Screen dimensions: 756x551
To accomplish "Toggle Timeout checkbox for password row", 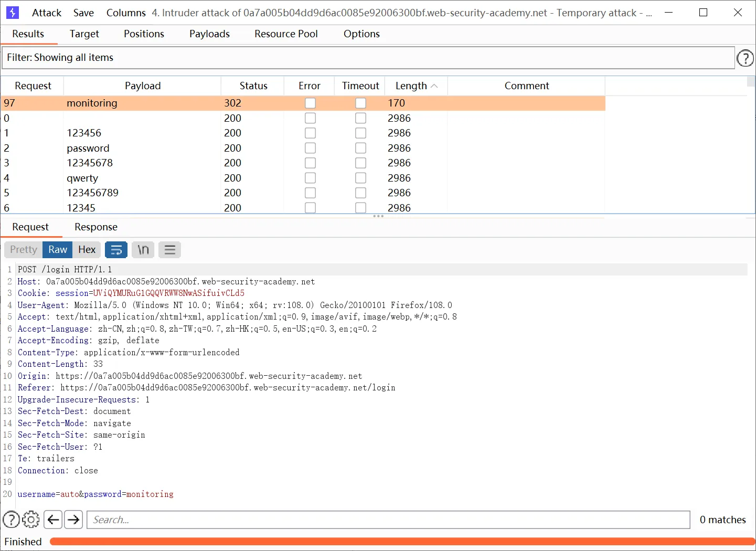I will (x=360, y=149).
